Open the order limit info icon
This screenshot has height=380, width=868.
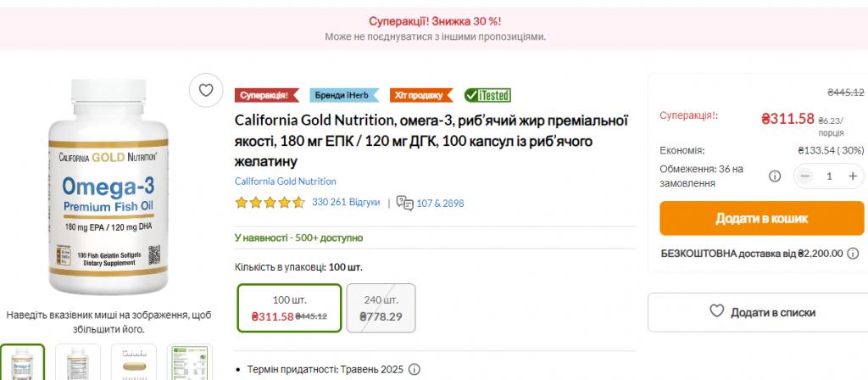(x=775, y=176)
